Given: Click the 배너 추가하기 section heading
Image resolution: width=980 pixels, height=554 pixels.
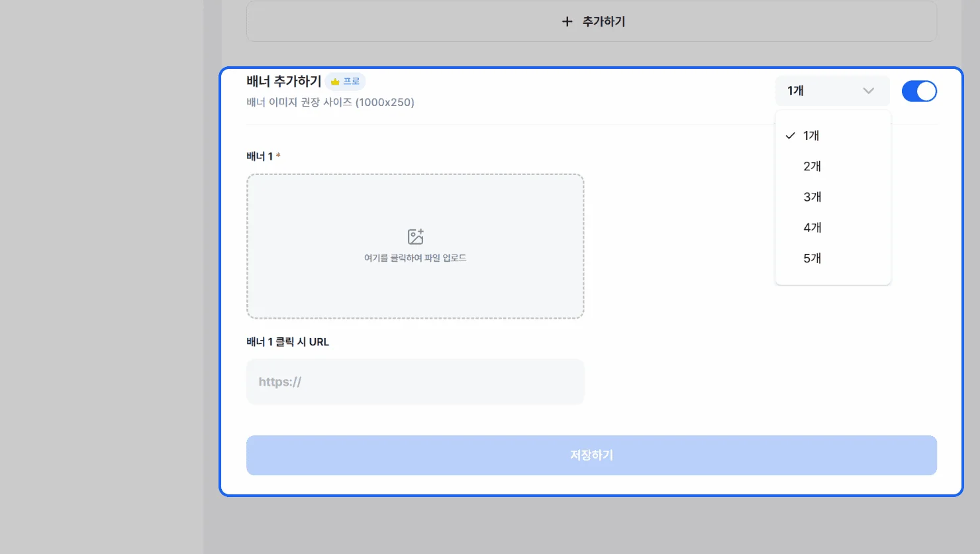Looking at the screenshot, I should pyautogui.click(x=284, y=81).
